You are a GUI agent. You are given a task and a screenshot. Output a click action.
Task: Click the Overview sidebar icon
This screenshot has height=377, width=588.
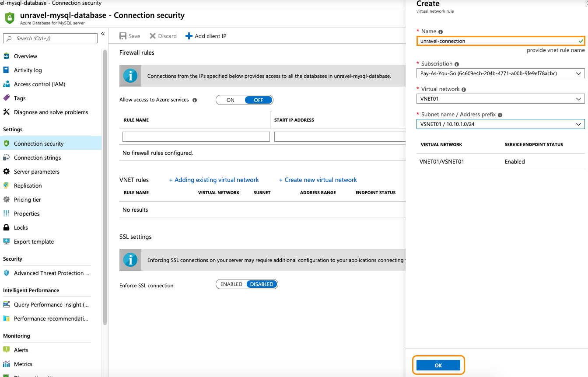point(6,56)
